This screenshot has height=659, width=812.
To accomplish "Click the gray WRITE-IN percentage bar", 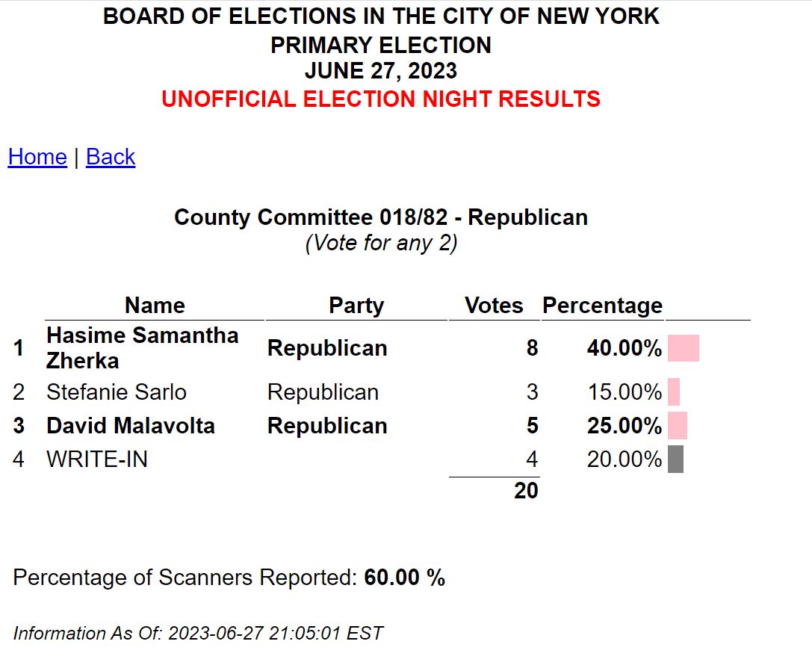I will (676, 460).
